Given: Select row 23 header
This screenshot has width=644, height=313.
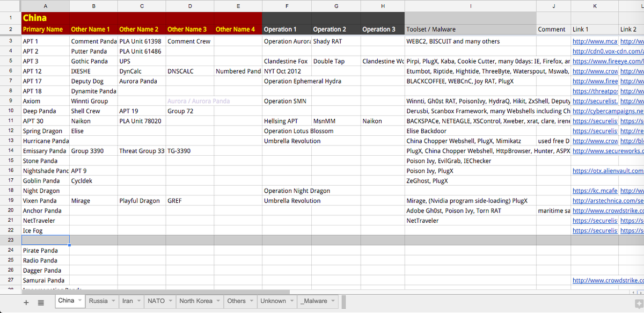Looking at the screenshot, I should click(10, 241).
